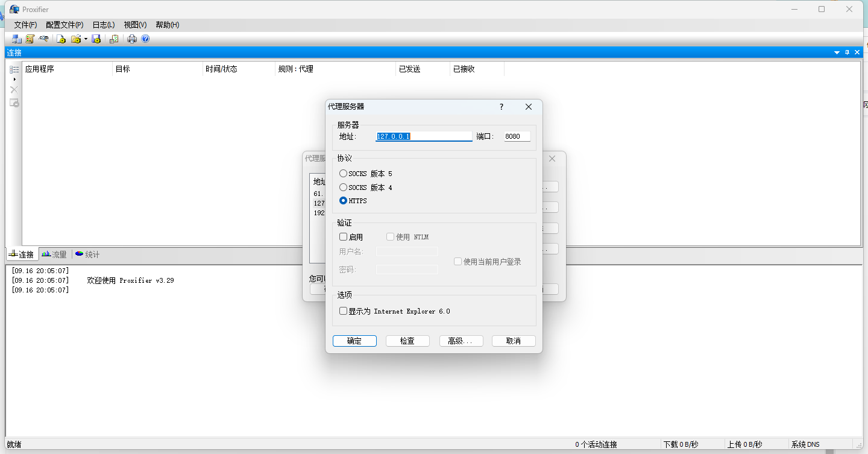The image size is (868, 454).
Task: Click the 高级... button
Action: click(461, 341)
